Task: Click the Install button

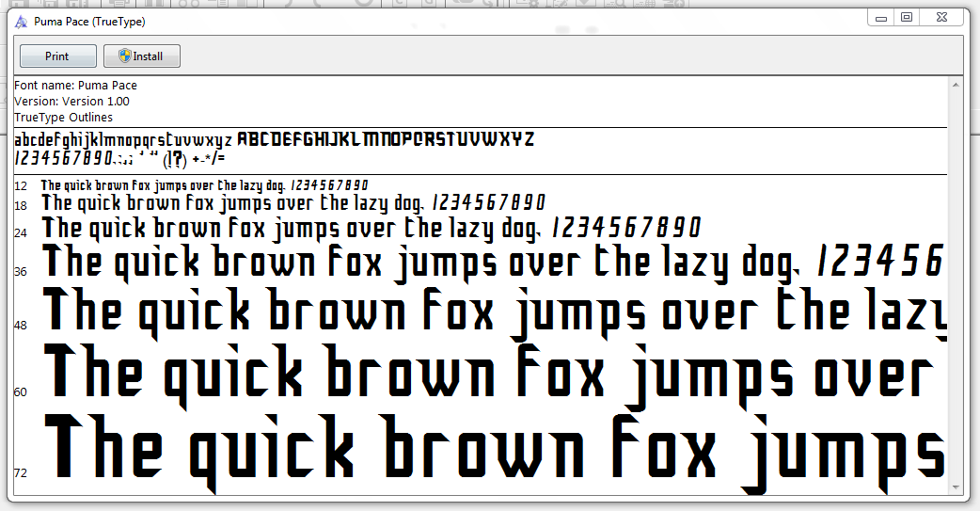Action: (142, 56)
